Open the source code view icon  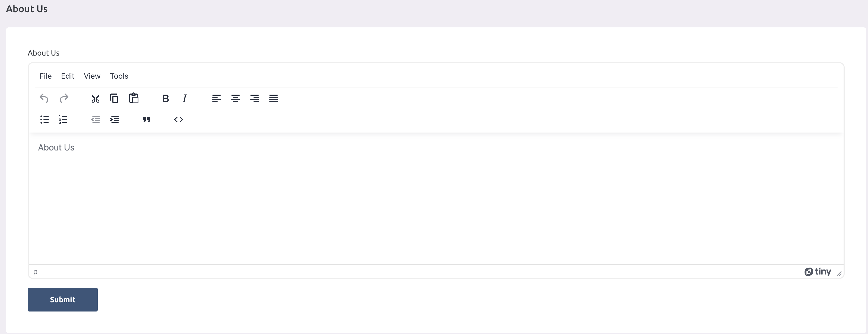pos(179,120)
